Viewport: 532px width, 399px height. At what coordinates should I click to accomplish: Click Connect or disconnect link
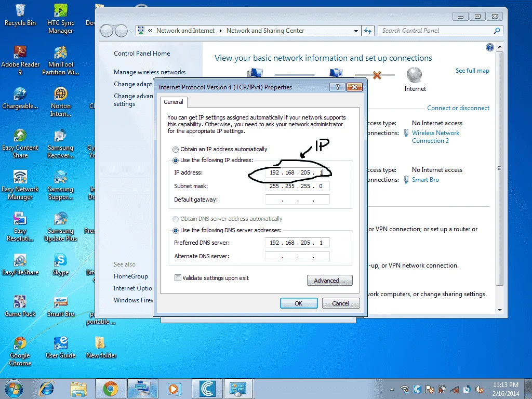[x=458, y=108]
